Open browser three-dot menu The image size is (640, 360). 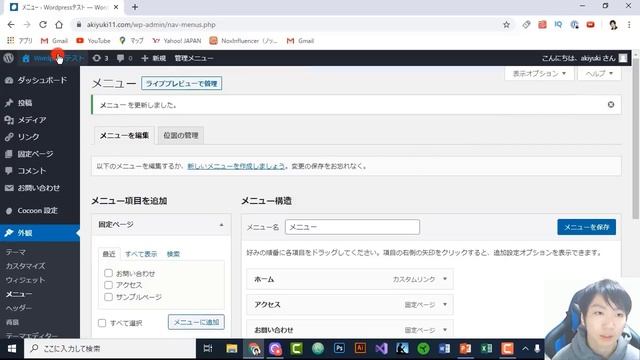tap(629, 24)
